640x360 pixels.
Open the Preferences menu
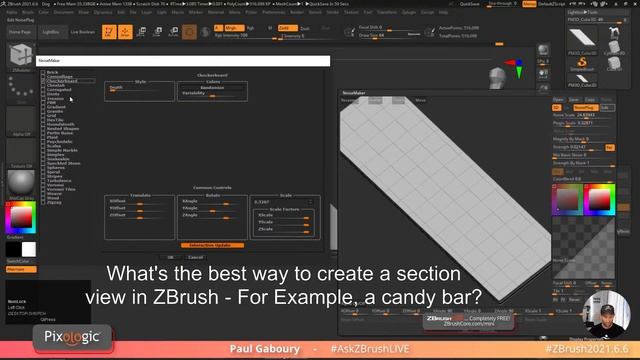point(273,12)
